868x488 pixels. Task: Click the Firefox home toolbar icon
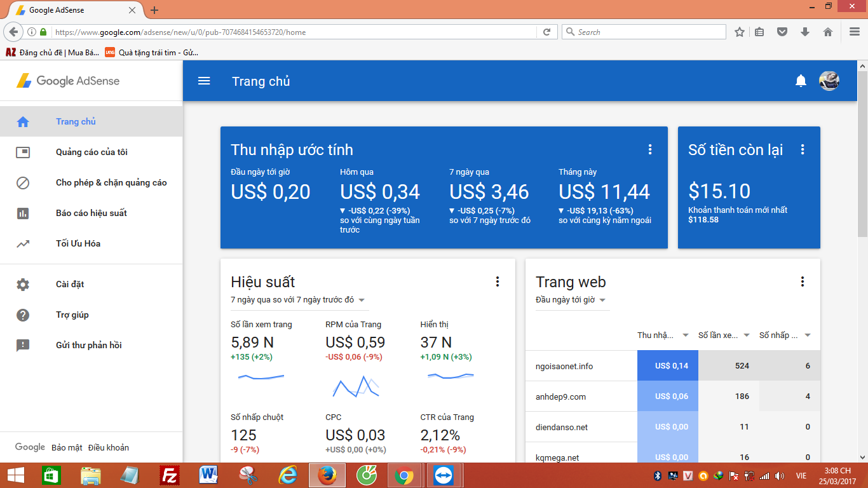click(827, 32)
